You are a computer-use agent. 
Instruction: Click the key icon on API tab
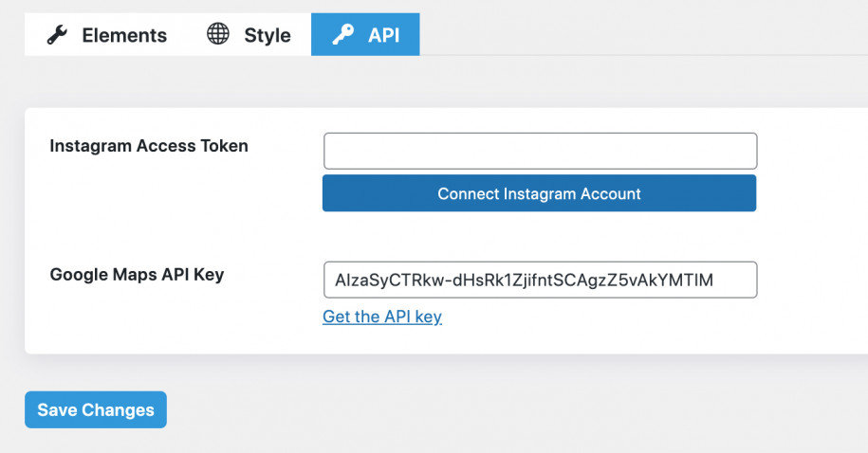(x=342, y=35)
